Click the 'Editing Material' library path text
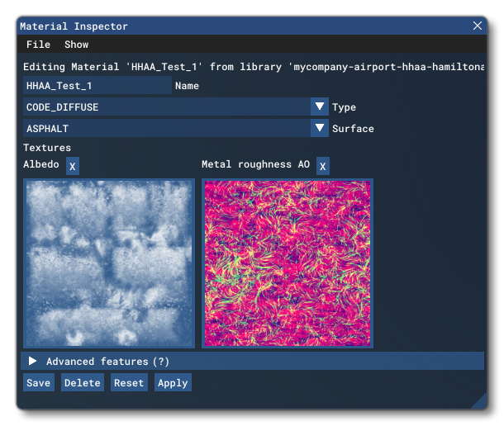 (x=254, y=67)
